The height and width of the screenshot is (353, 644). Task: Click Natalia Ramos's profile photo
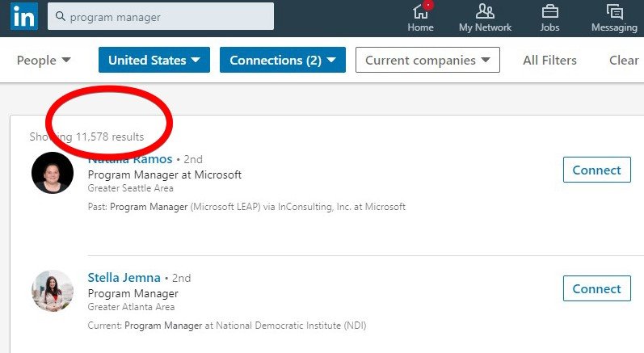(53, 173)
